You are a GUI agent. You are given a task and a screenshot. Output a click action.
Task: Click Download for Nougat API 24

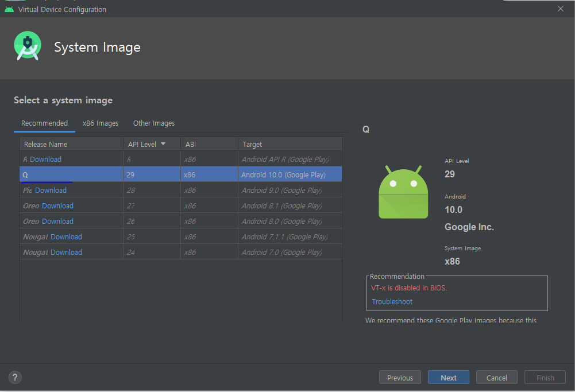click(x=66, y=253)
